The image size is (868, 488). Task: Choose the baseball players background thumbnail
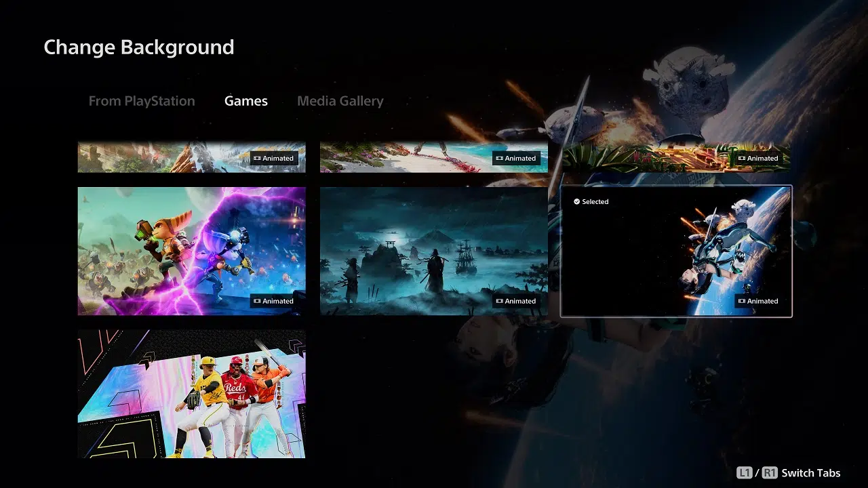click(x=192, y=394)
